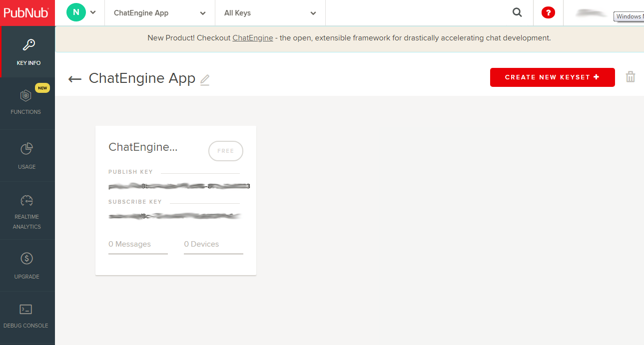644x345 pixels.
Task: Select the blurred publish key value
Action: [179, 186]
